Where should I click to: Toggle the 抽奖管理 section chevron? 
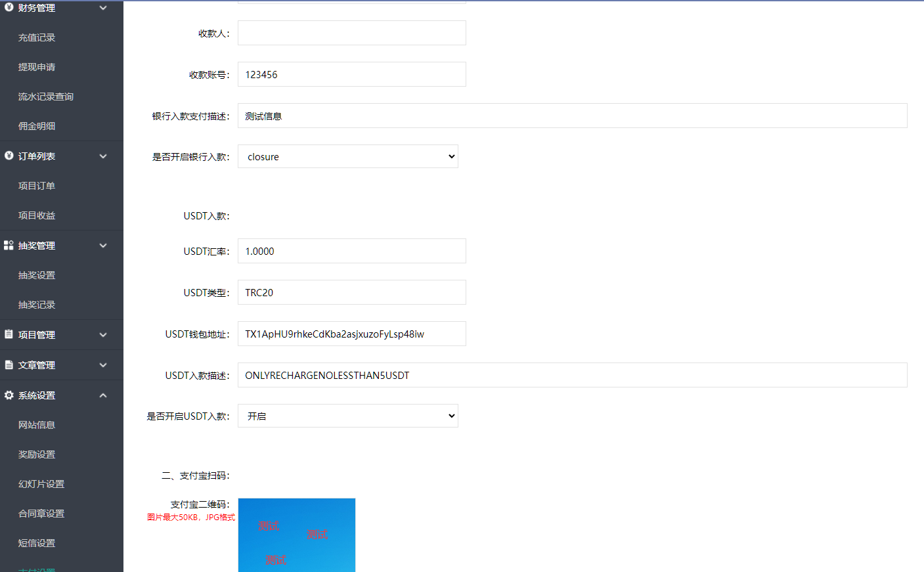pos(103,246)
